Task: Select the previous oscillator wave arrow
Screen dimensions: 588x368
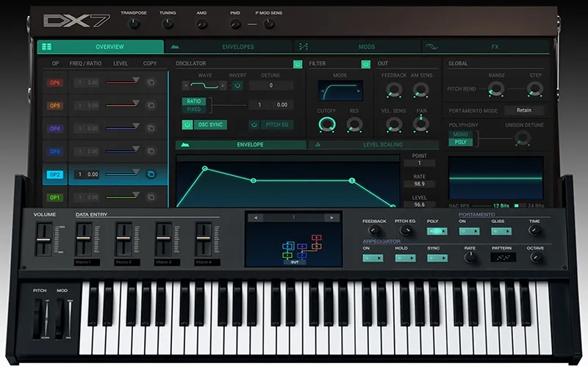Action: click(185, 85)
